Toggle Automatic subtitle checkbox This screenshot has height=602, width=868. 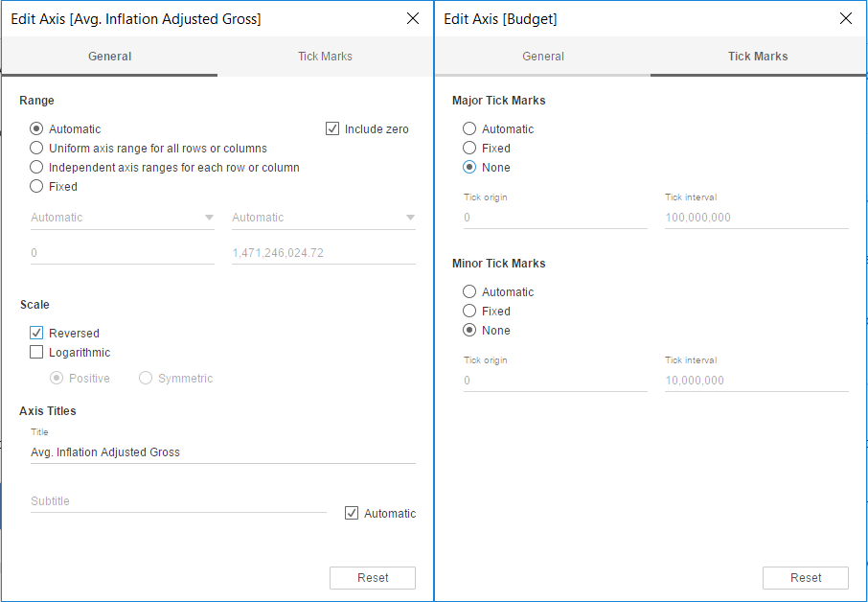coord(352,514)
